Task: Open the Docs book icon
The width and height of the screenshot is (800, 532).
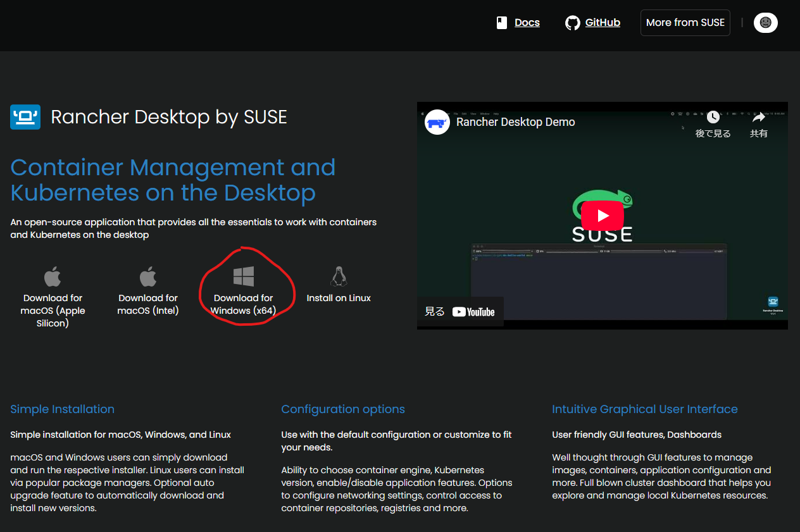Action: point(502,23)
